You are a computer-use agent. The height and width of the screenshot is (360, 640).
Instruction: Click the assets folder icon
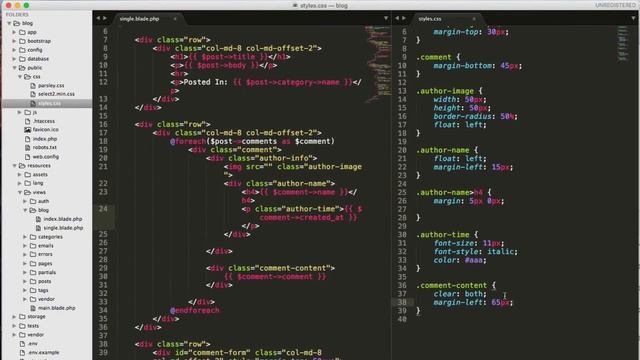pyautogui.click(x=28, y=175)
